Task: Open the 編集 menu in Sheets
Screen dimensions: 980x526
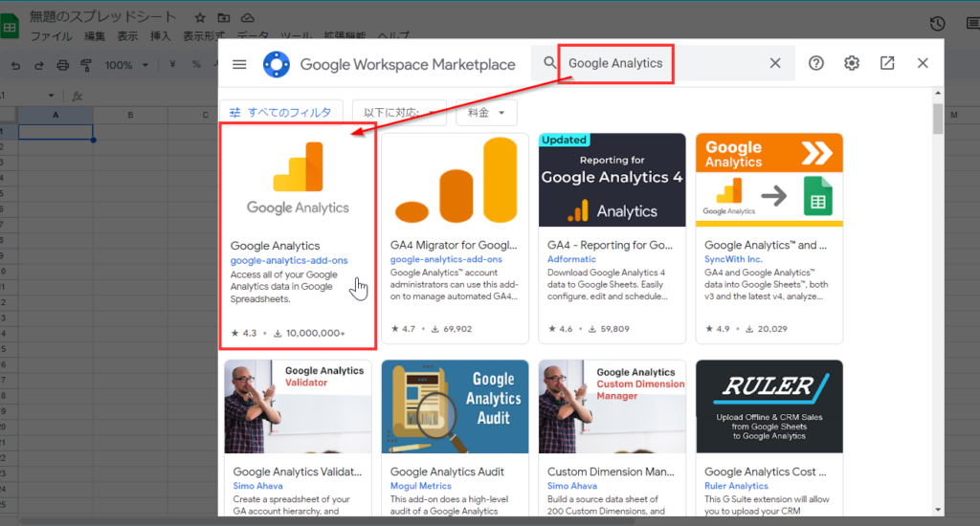Action: coord(95,36)
